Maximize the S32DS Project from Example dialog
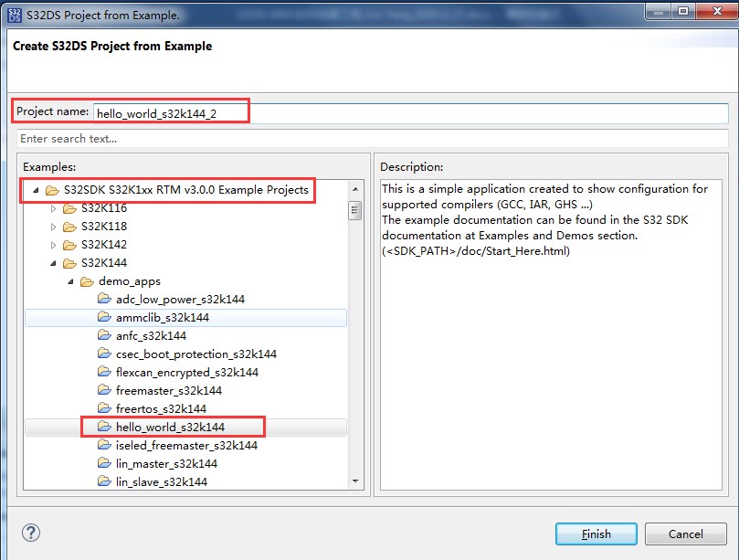This screenshot has width=739, height=560. click(x=683, y=11)
